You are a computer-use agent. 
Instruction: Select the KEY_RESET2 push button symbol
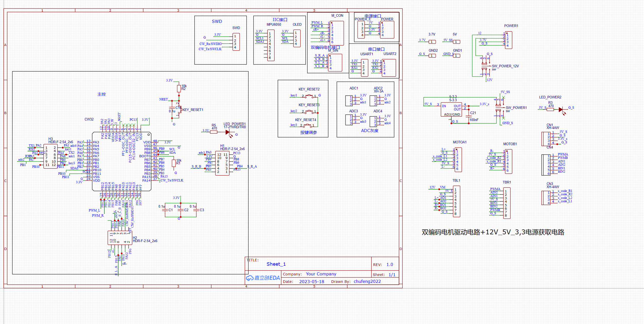(309, 96)
